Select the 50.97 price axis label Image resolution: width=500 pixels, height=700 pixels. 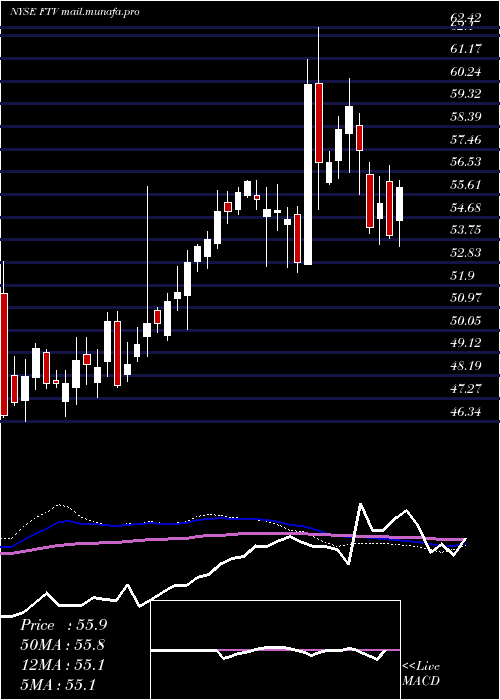pos(466,298)
